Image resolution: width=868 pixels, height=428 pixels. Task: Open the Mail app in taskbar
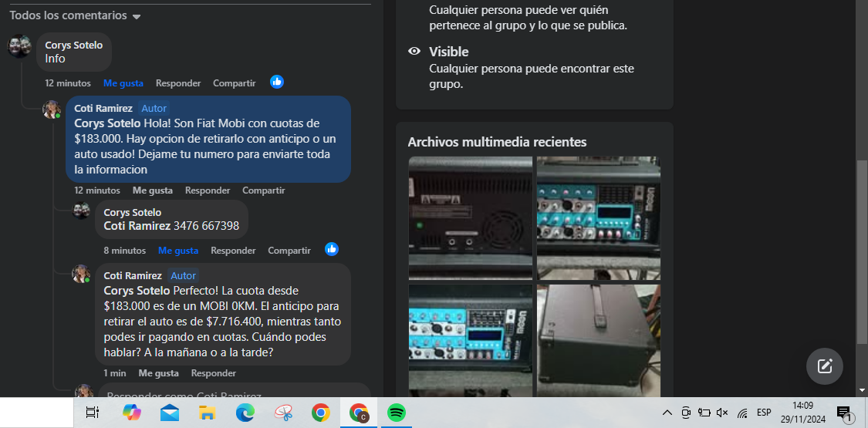coord(170,413)
